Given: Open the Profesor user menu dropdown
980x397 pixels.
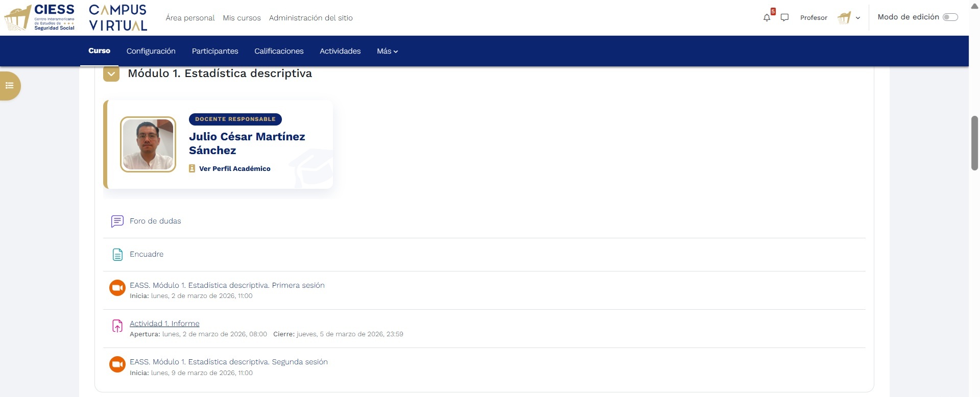Looking at the screenshot, I should [849, 18].
